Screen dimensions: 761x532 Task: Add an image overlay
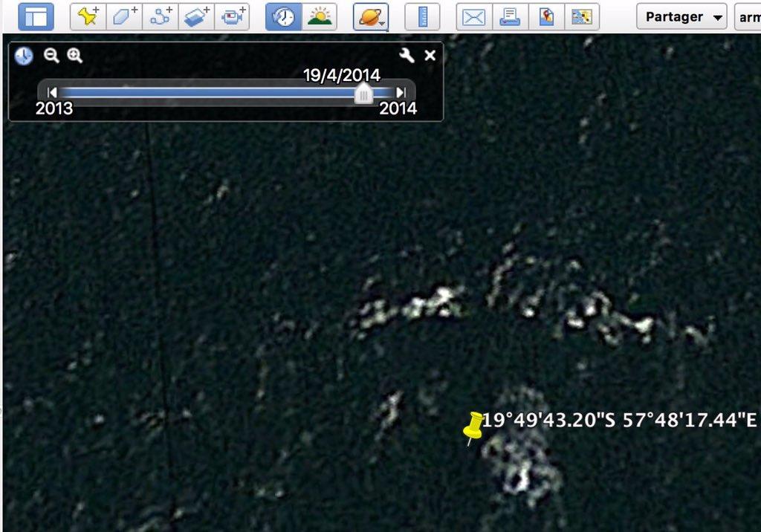click(x=196, y=17)
